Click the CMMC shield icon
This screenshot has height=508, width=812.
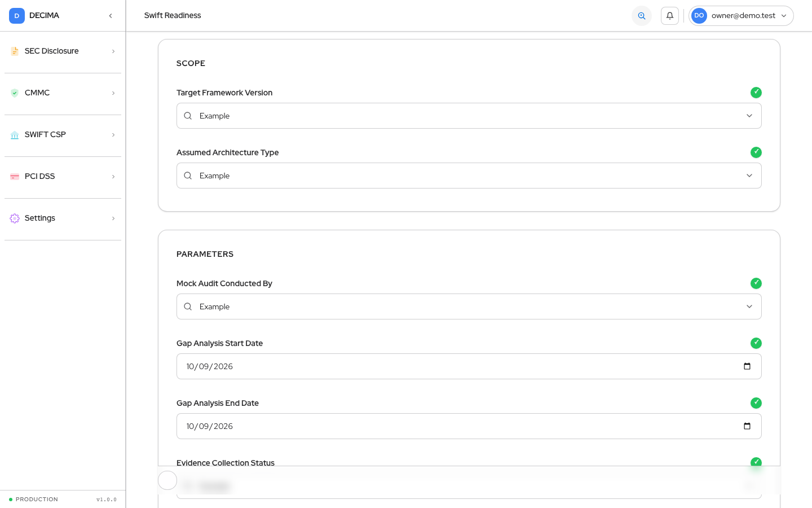[15, 93]
